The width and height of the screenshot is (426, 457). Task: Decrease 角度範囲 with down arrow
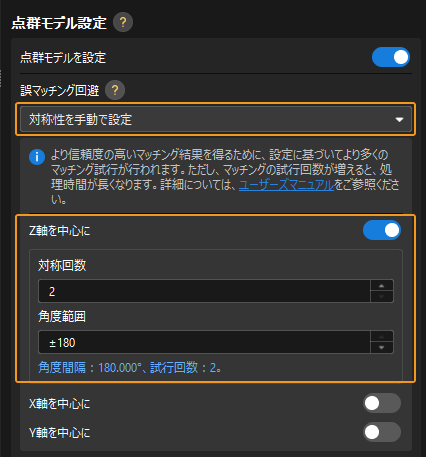point(382,347)
